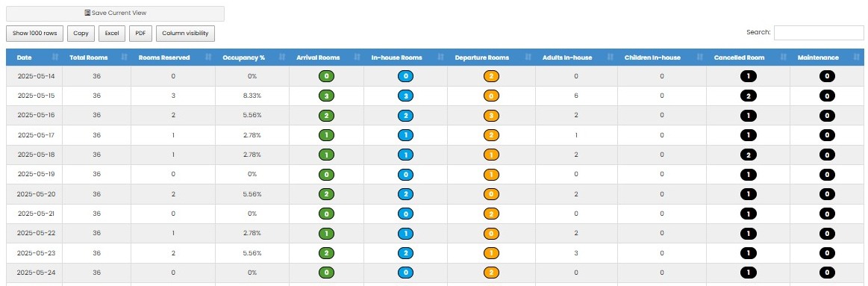Click rooms reserved value 3 for 2025-05-15
The image size is (868, 286).
[173, 96]
